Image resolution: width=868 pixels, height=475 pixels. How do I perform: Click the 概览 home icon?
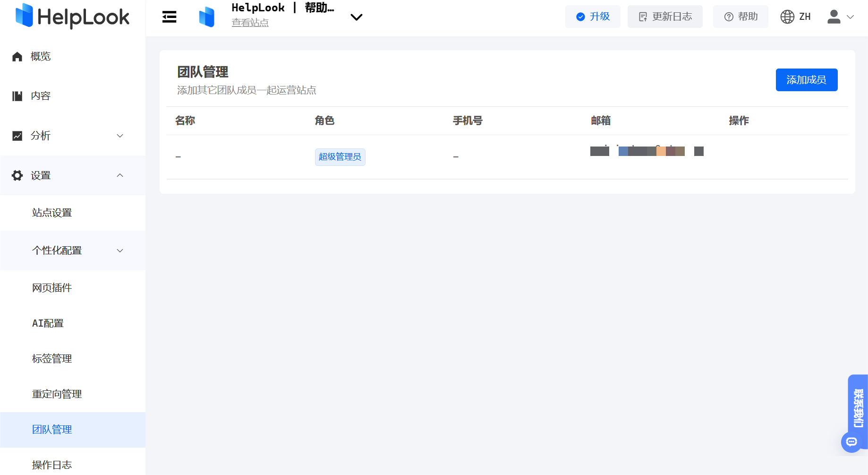tap(17, 57)
